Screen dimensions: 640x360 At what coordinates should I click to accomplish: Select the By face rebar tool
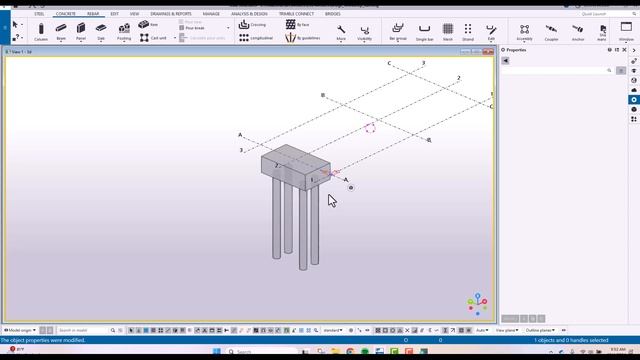(298, 24)
